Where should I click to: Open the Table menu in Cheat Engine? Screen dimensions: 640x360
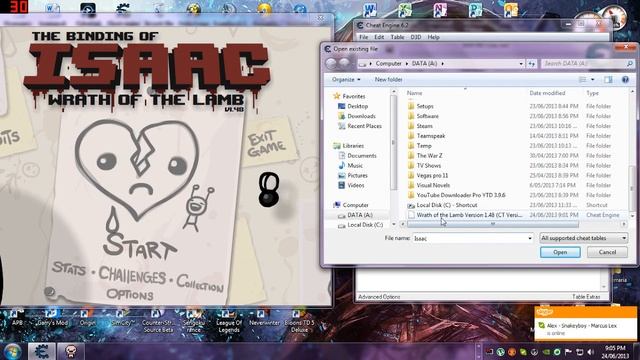[397, 37]
